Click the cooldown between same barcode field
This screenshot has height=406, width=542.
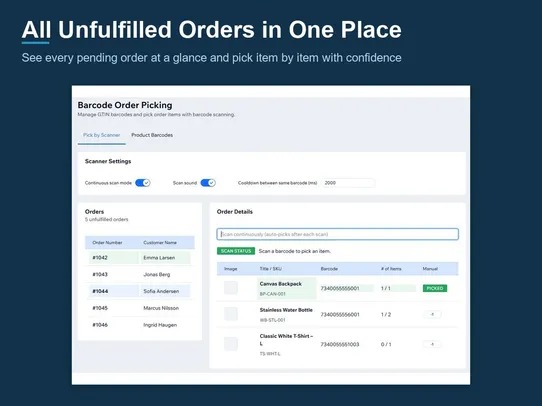[348, 183]
